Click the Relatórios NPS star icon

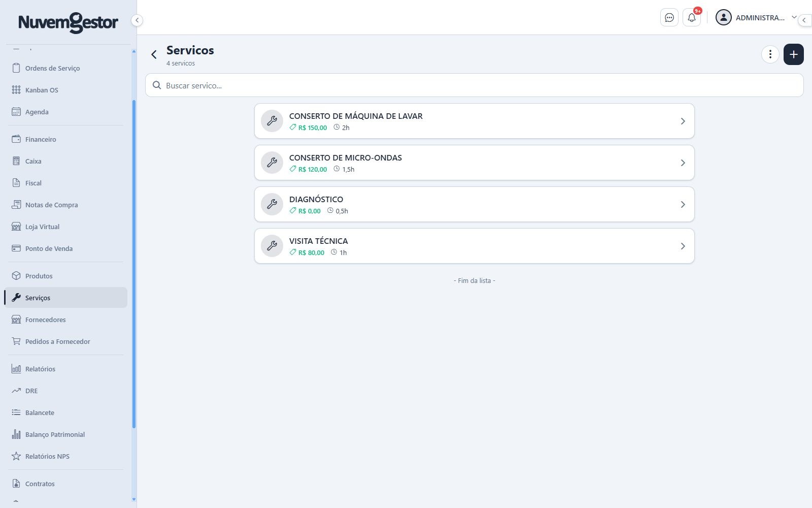point(16,456)
